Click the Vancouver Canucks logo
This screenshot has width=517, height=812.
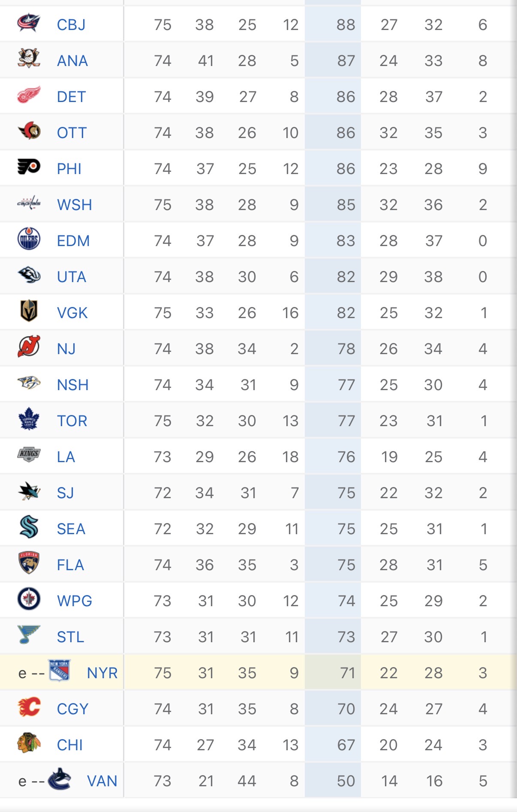59,780
